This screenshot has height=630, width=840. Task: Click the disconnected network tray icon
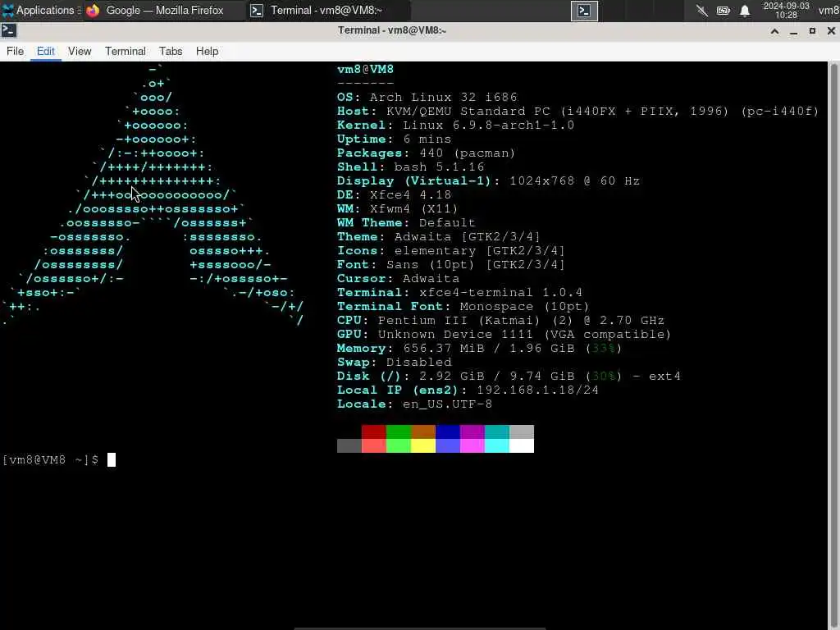pyautogui.click(x=701, y=11)
